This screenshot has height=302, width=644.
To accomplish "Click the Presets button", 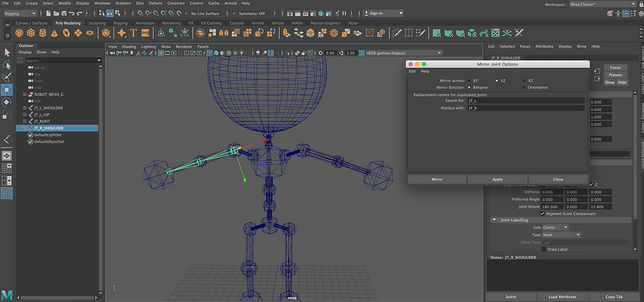I will pyautogui.click(x=615, y=75).
